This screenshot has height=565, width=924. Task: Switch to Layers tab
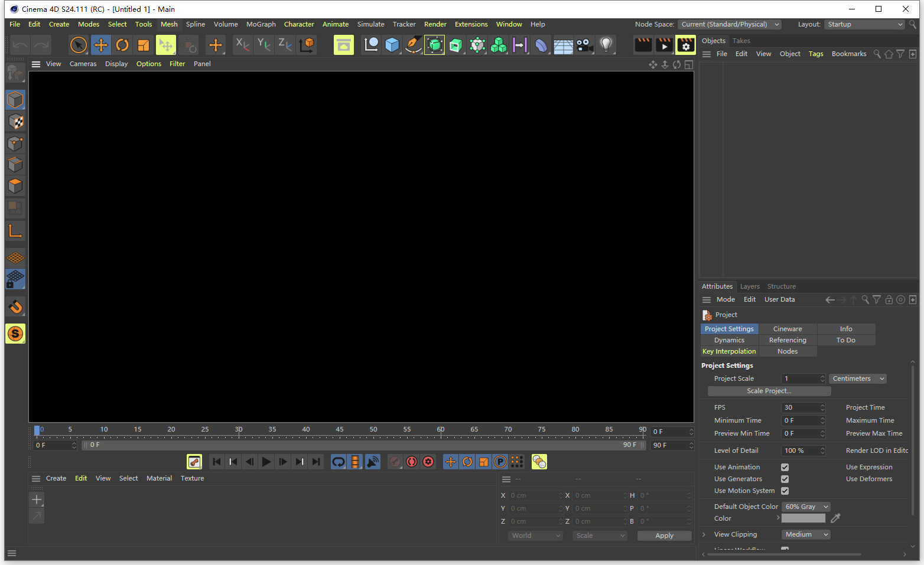pos(750,286)
